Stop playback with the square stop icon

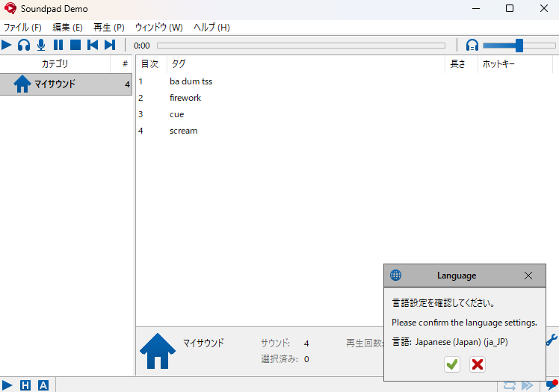75,45
